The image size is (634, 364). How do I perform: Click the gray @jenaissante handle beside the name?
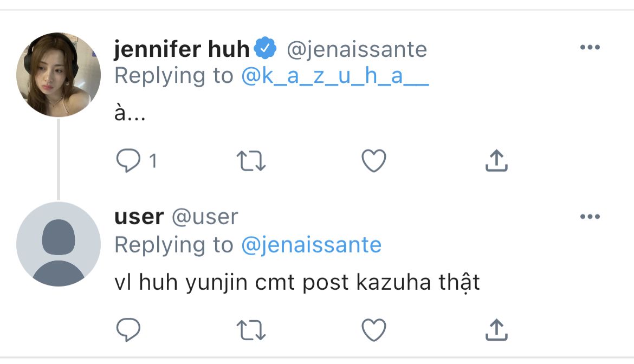[357, 50]
